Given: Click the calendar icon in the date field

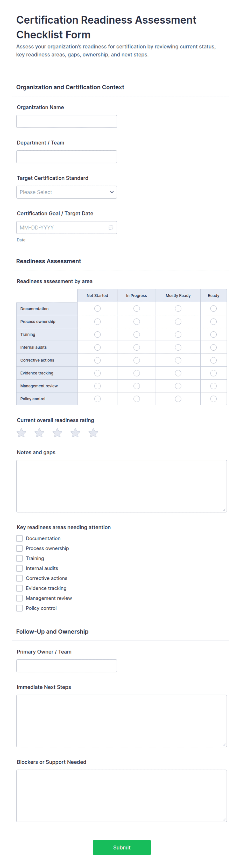Looking at the screenshot, I should point(111,227).
